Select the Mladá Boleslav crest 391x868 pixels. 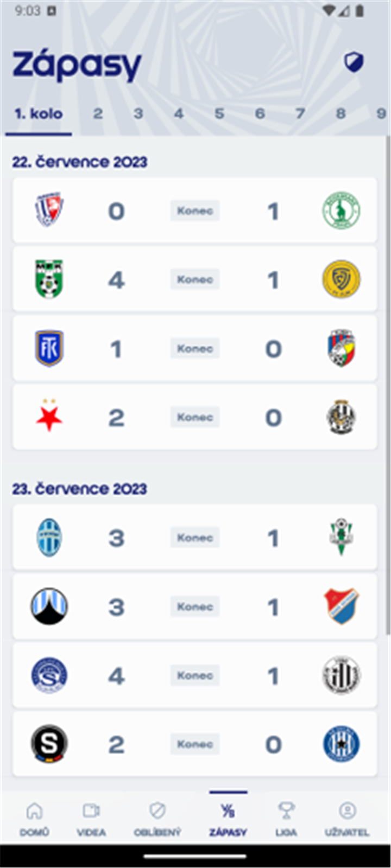[49, 537]
